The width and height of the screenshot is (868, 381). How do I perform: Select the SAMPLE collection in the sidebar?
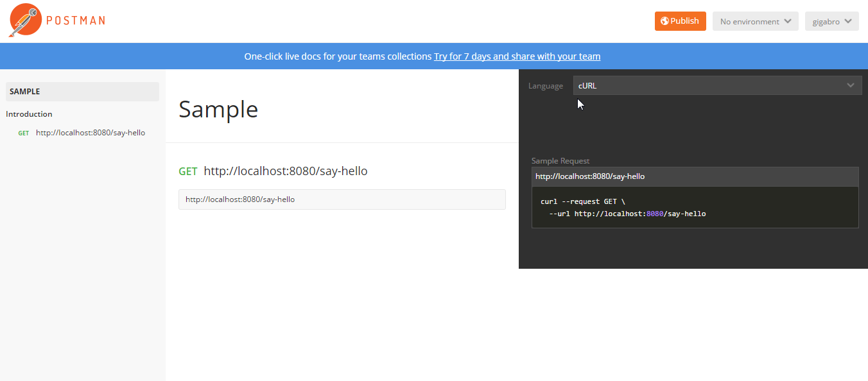coord(82,92)
